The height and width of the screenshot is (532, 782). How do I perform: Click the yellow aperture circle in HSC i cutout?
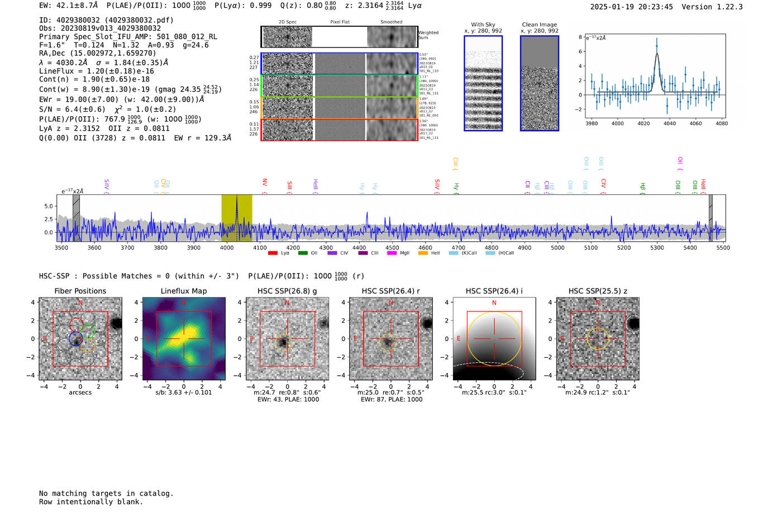(x=494, y=339)
